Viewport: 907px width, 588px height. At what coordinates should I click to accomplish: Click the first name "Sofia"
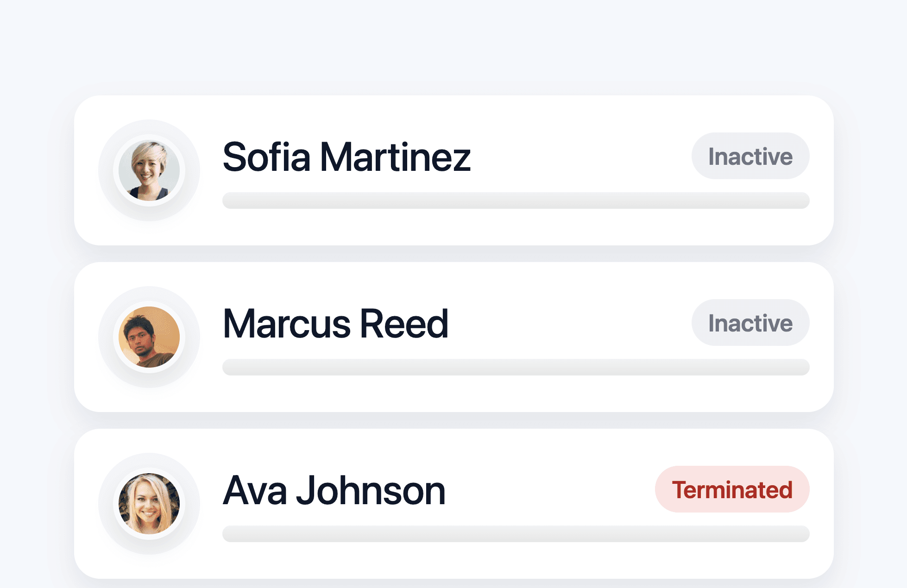pyautogui.click(x=266, y=157)
